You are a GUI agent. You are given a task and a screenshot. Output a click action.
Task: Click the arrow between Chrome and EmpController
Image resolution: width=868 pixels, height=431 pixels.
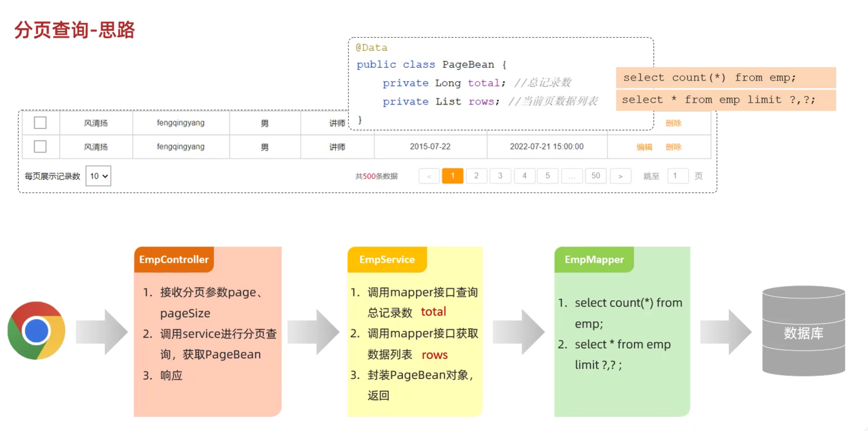click(x=101, y=332)
